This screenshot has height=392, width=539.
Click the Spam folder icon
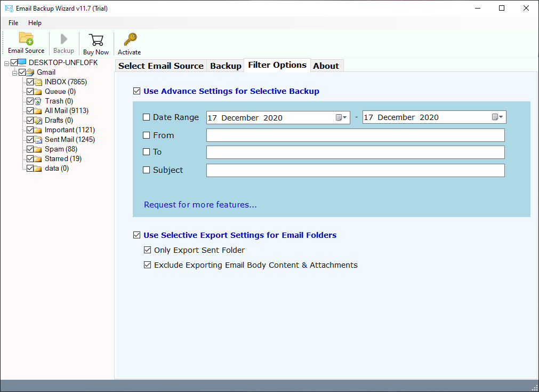pyautogui.click(x=38, y=149)
